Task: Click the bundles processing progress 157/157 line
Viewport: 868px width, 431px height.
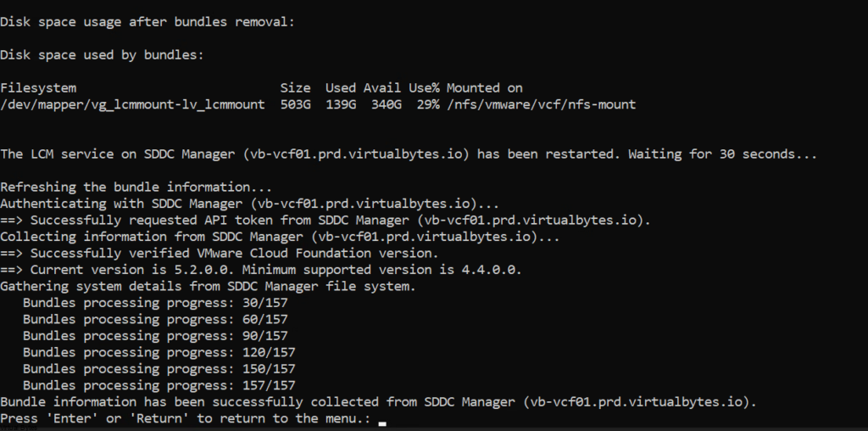Action: 159,386
